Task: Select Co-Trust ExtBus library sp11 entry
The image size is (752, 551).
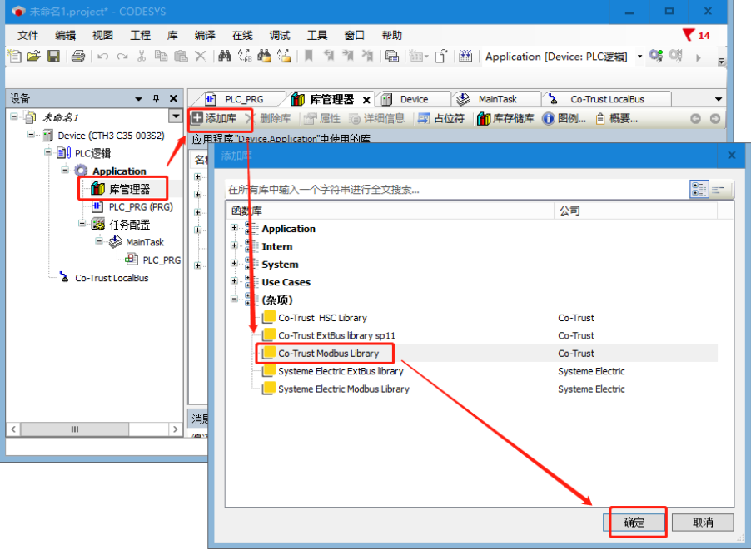Action: coord(336,335)
